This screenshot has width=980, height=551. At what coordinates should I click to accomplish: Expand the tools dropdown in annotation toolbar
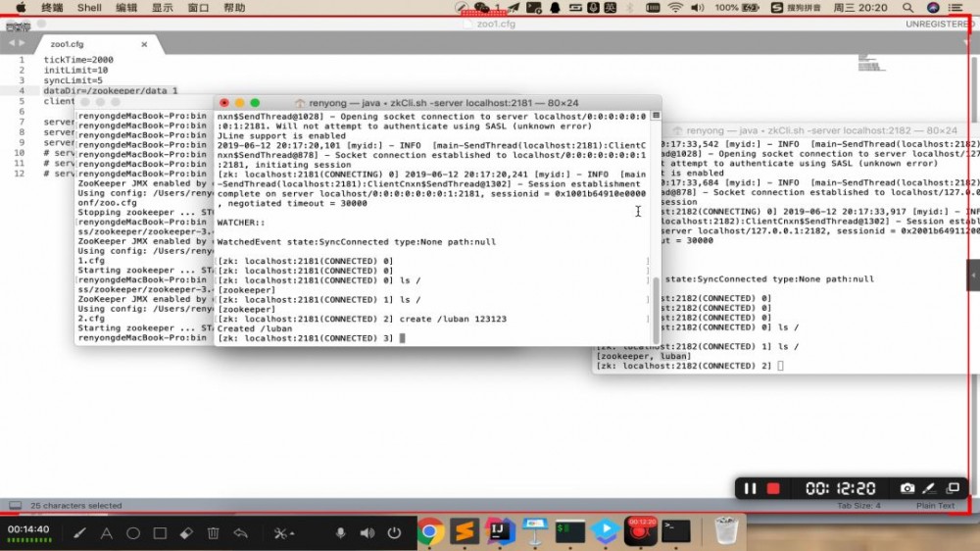[284, 533]
